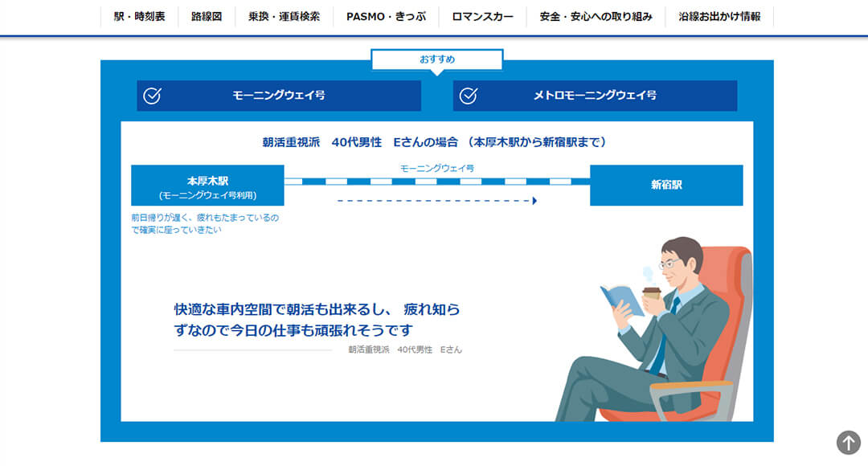Click the モーニングウェイ号 route line label
This screenshot has width=868, height=466.
coord(436,168)
